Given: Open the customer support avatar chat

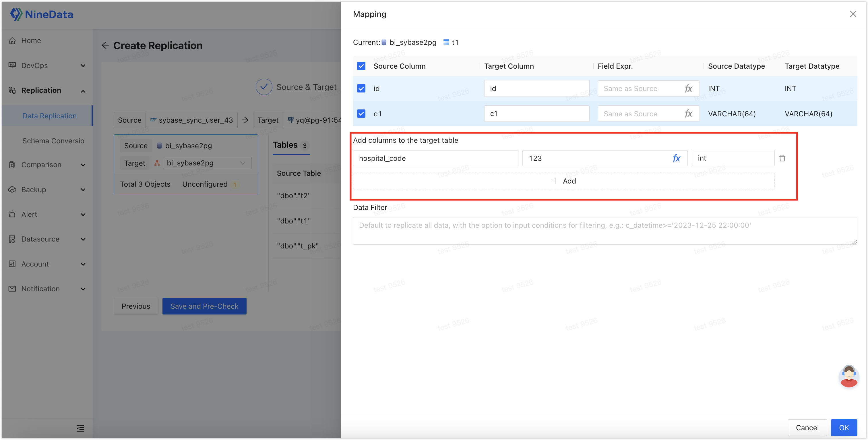Looking at the screenshot, I should pyautogui.click(x=848, y=376).
